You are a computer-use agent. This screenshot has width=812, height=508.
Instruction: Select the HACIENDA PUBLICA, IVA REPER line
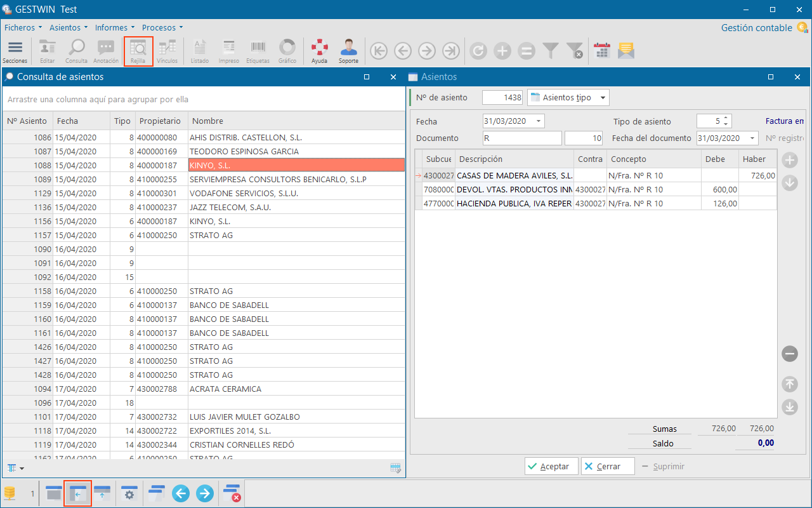(x=596, y=203)
